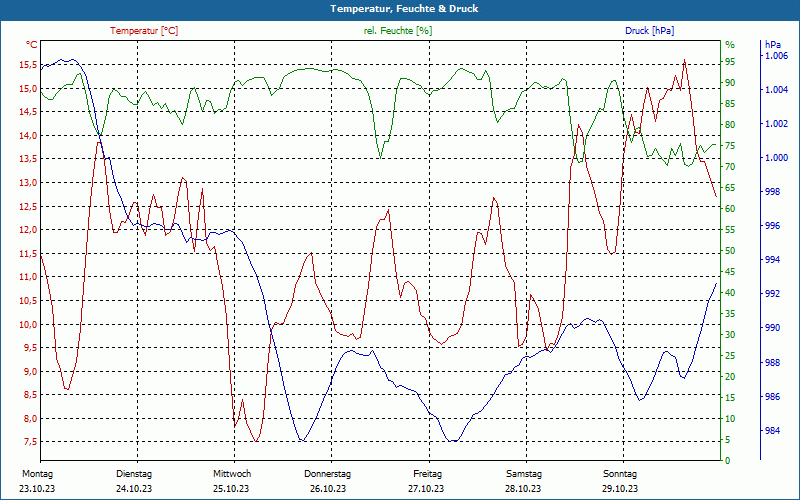Click the '9,5' temperature axis value
This screenshot has width=800, height=500.
pyautogui.click(x=30, y=348)
